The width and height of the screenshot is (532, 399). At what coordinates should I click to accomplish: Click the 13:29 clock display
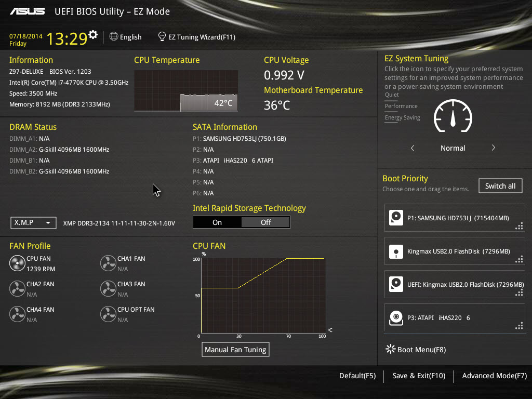[67, 38]
